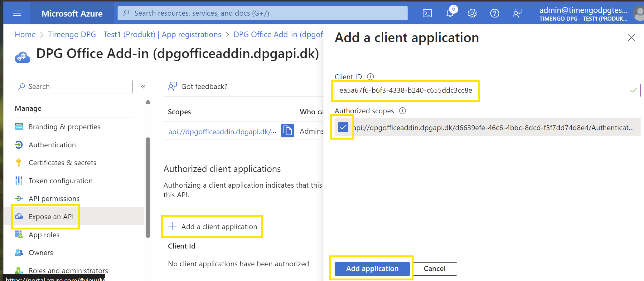
Task: Click the Client ID info icon
Action: (x=370, y=77)
